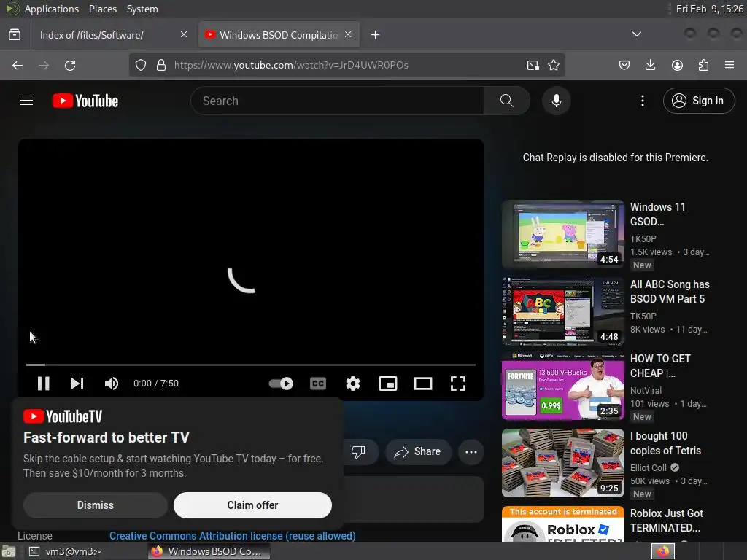This screenshot has height=560, width=747.
Task: Open the Applications menu
Action: (x=52, y=9)
